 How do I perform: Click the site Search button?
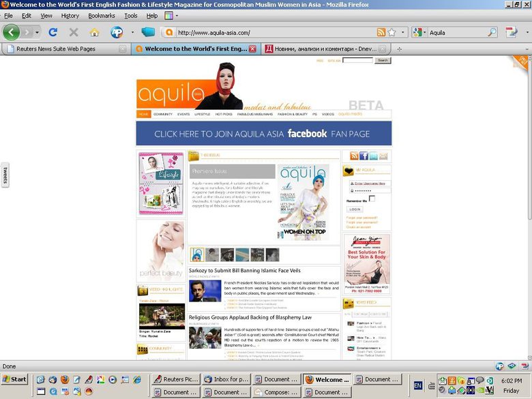click(x=383, y=60)
